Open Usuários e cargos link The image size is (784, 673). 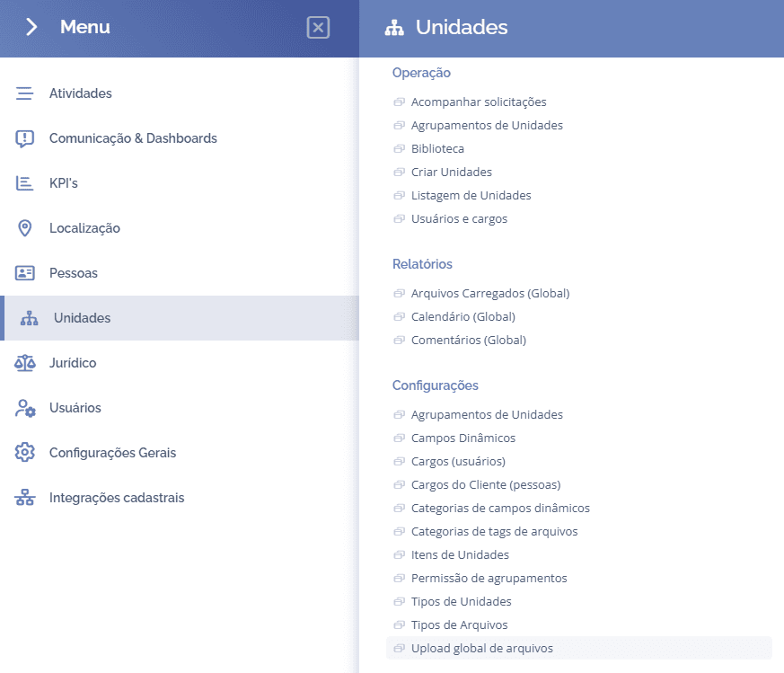459,218
